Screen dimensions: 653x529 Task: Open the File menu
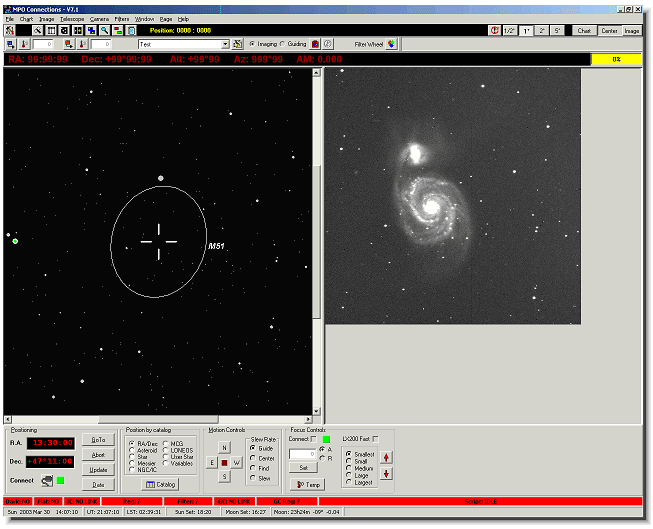pos(10,19)
